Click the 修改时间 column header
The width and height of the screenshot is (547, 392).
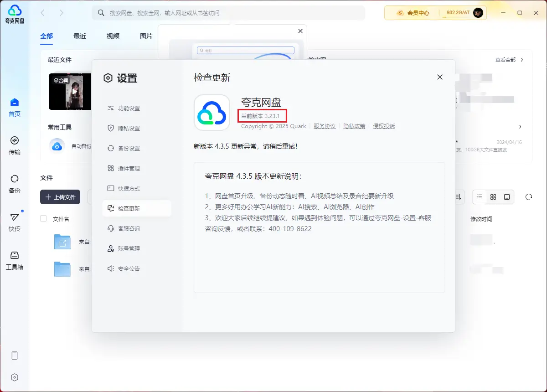pos(481,219)
